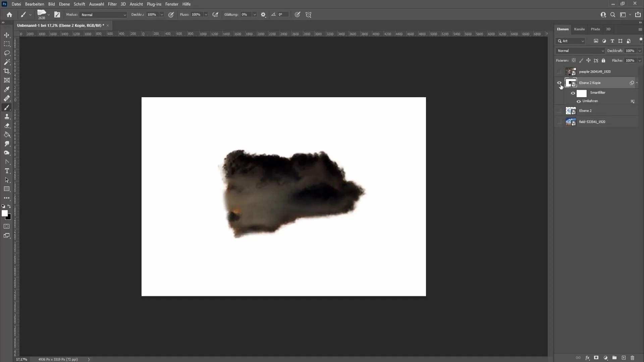Select the Crop tool
The height and width of the screenshot is (362, 644).
tap(7, 70)
